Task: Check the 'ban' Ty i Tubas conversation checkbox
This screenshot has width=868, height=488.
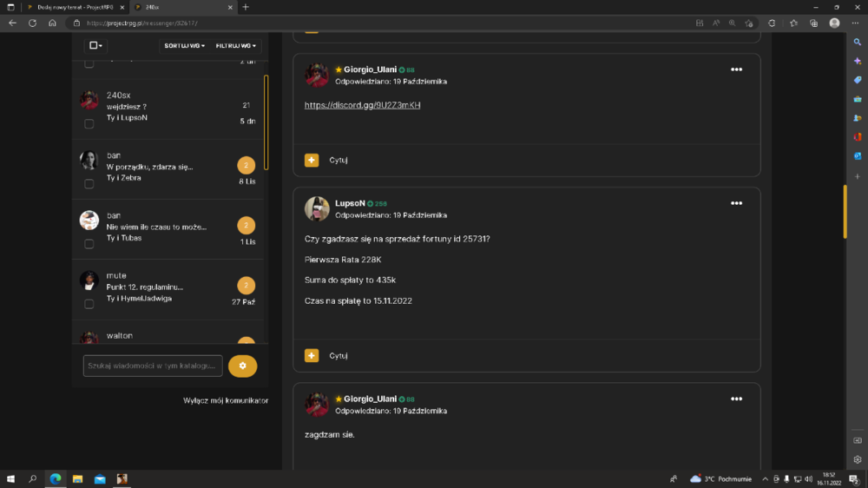Action: pos(89,244)
